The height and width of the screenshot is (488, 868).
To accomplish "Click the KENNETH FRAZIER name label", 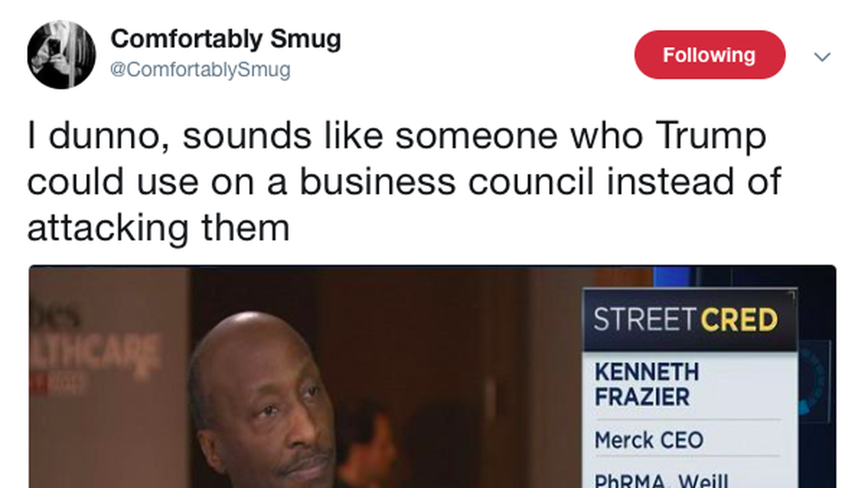I will (646, 385).
